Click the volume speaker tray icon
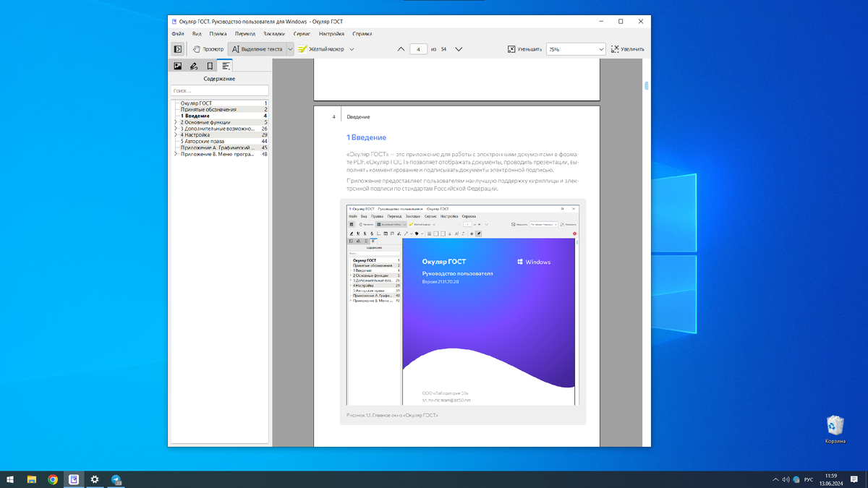 (786, 479)
